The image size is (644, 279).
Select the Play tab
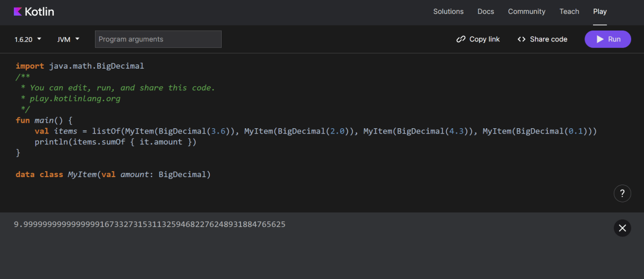tap(600, 11)
